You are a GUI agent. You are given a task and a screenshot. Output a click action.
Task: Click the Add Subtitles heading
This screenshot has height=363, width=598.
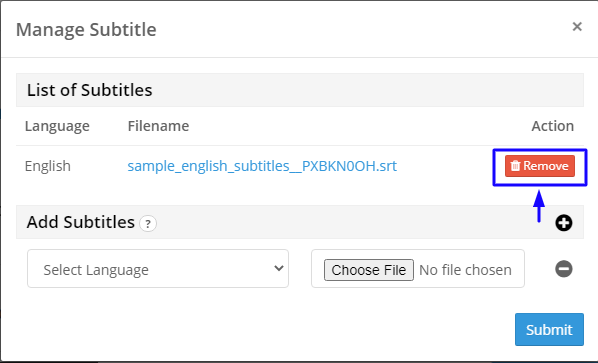[x=80, y=222]
